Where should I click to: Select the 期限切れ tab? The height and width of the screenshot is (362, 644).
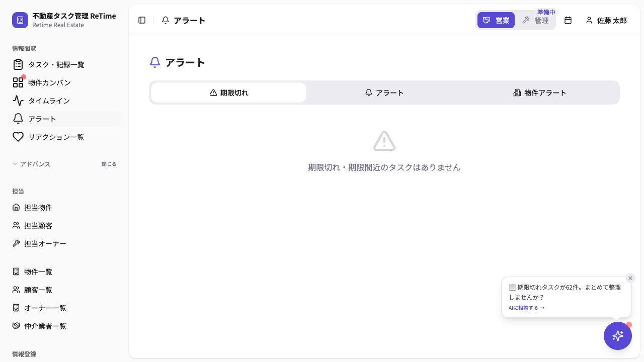229,93
